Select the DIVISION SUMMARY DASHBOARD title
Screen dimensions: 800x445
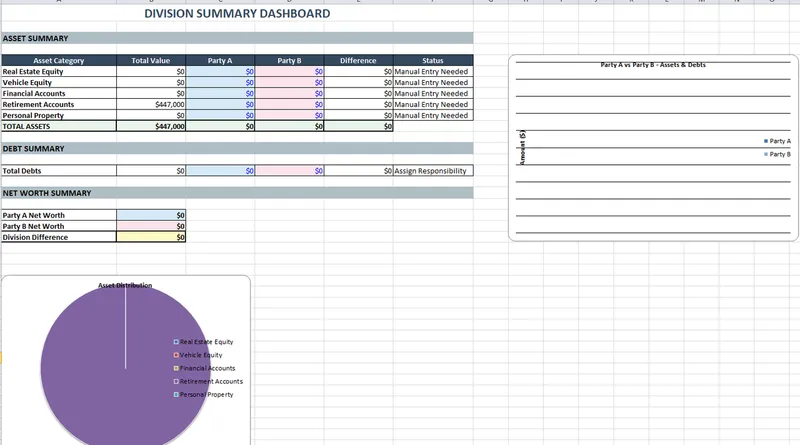pos(237,14)
